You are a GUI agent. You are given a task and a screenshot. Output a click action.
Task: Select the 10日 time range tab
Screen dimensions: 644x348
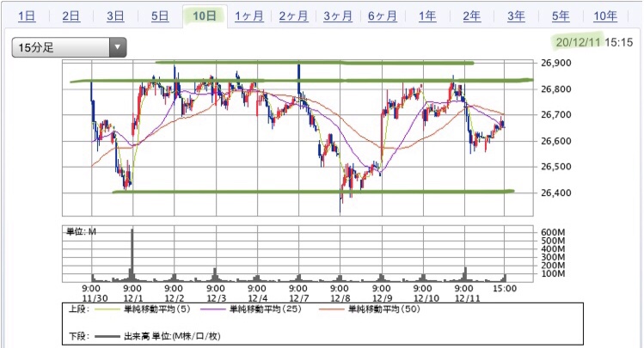point(205,16)
